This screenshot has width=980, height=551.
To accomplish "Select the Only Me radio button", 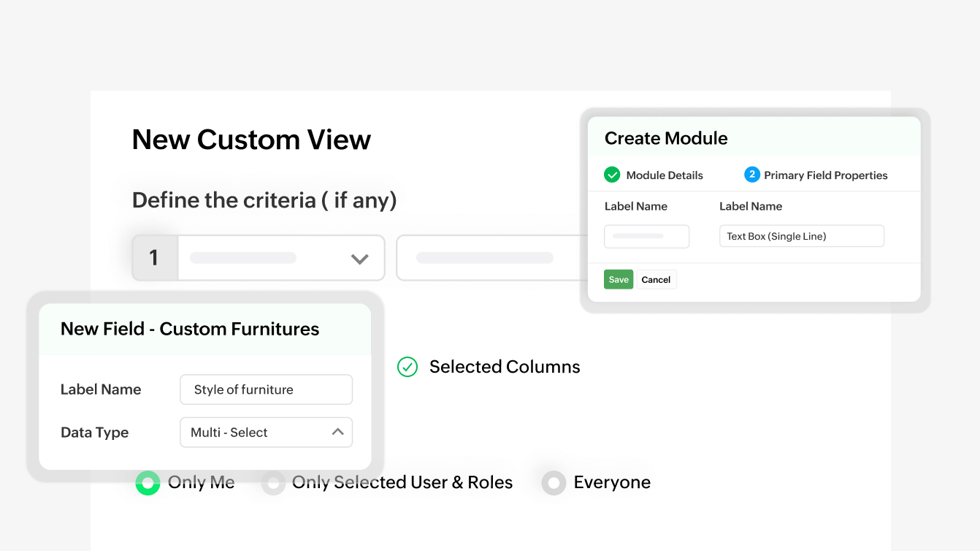I will click(x=148, y=483).
